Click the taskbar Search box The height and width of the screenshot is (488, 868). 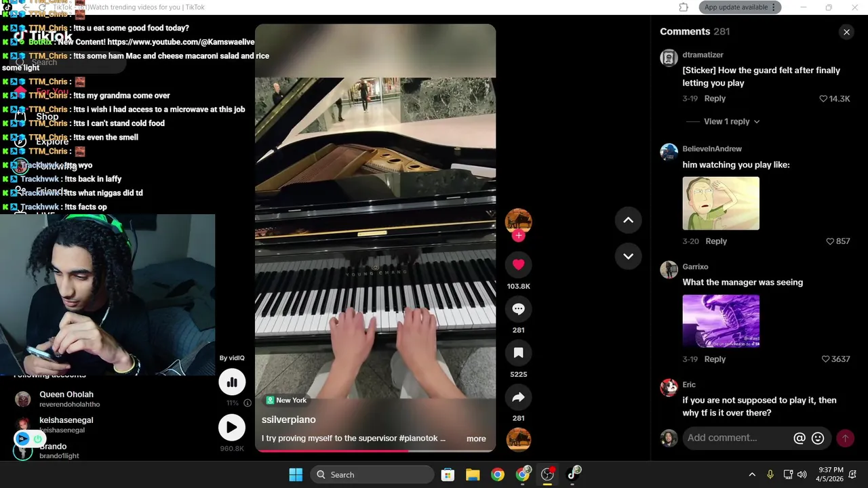[372, 474]
